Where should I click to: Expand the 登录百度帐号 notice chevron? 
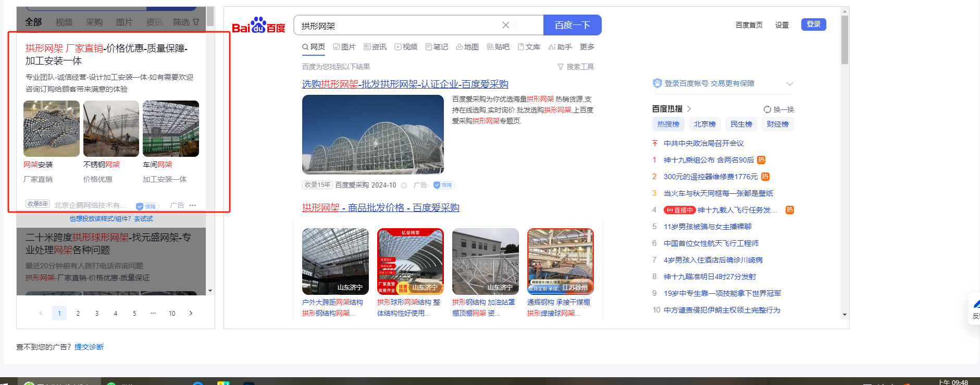coord(790,83)
